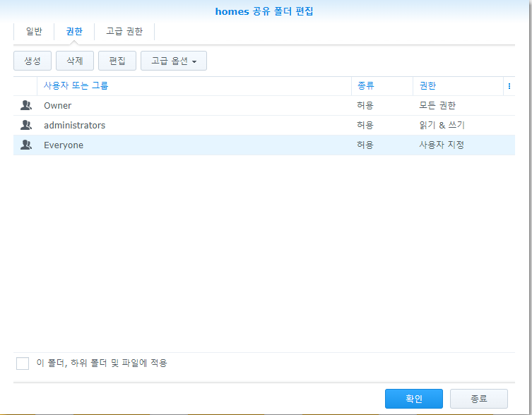Expand the 고급 옵션 dropdown
Screen dimensions: 532x415
point(174,61)
